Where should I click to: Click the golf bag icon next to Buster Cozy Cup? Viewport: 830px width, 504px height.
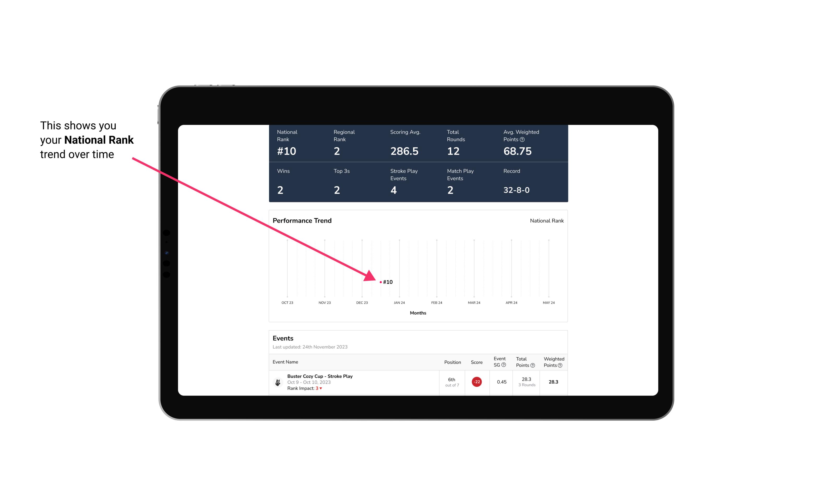[x=278, y=381]
